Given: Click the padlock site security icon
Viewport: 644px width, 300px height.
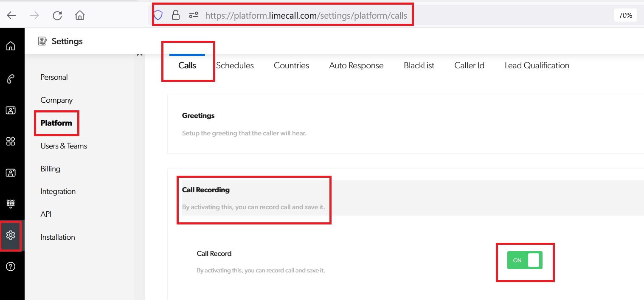Looking at the screenshot, I should pyautogui.click(x=175, y=16).
